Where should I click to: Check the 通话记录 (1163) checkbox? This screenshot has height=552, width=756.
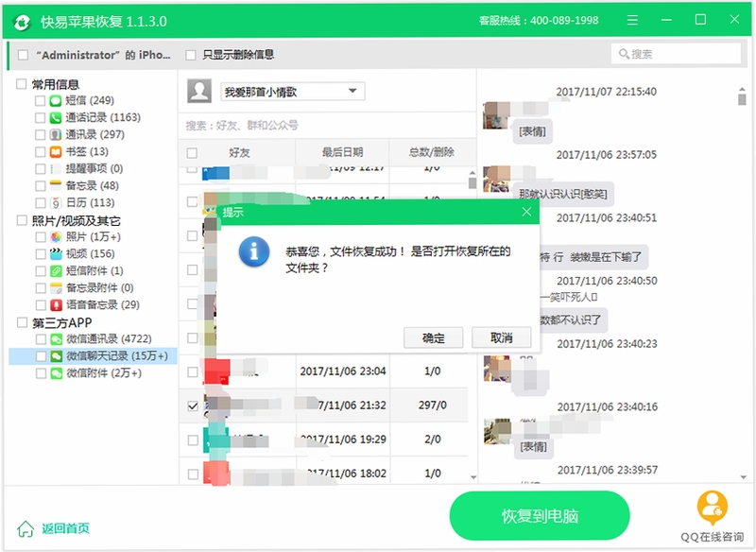40,117
